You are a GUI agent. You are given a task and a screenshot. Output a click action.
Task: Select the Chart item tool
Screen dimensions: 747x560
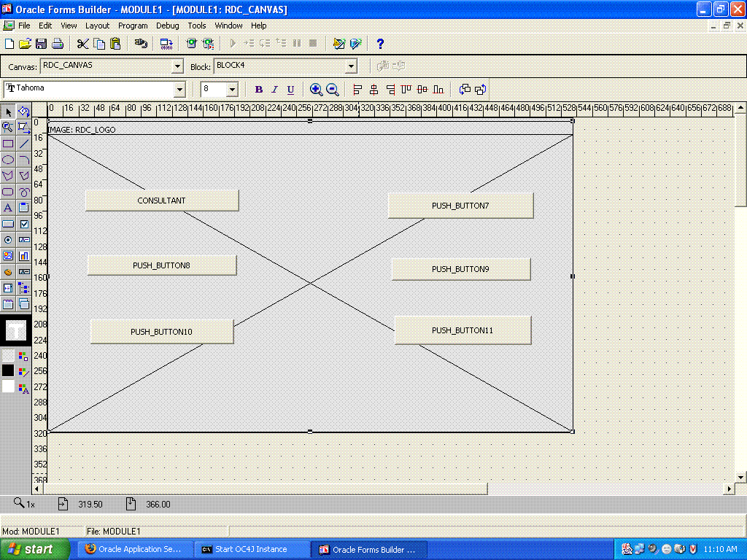[24, 256]
